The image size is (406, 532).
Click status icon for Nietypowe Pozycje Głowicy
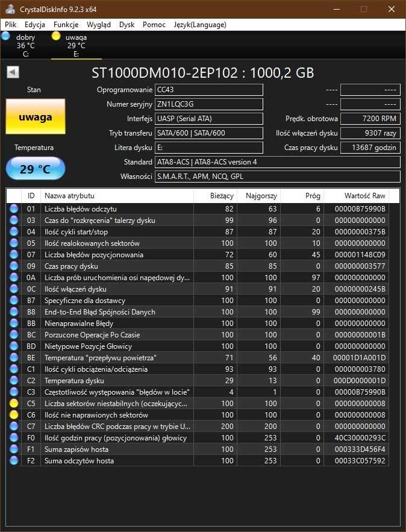pos(14,346)
